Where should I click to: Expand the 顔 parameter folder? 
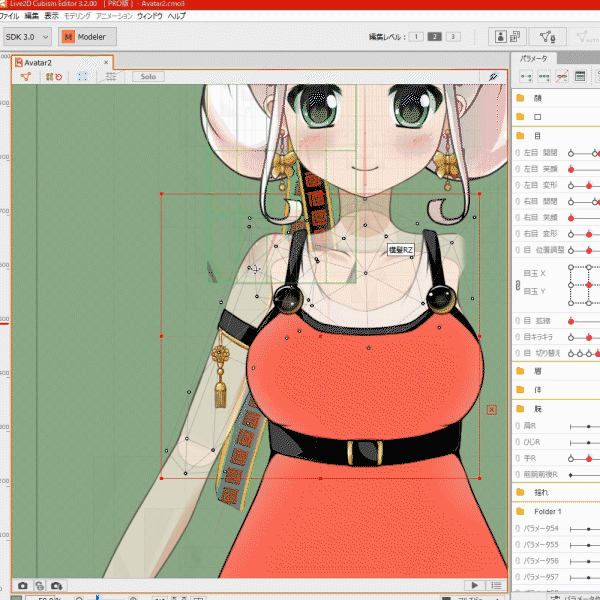click(x=520, y=98)
